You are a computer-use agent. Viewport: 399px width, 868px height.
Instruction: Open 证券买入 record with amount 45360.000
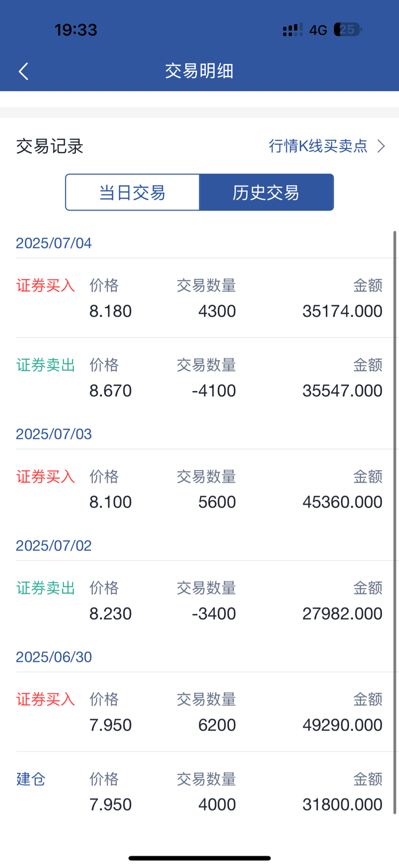coord(199,489)
